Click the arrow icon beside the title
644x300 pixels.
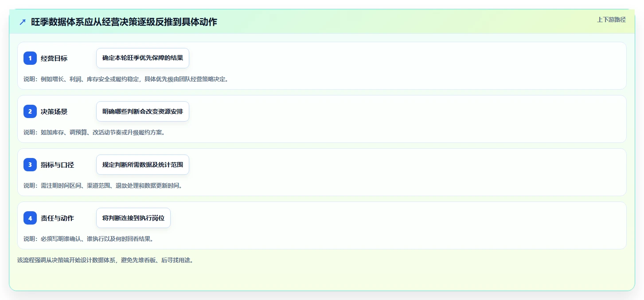23,22
